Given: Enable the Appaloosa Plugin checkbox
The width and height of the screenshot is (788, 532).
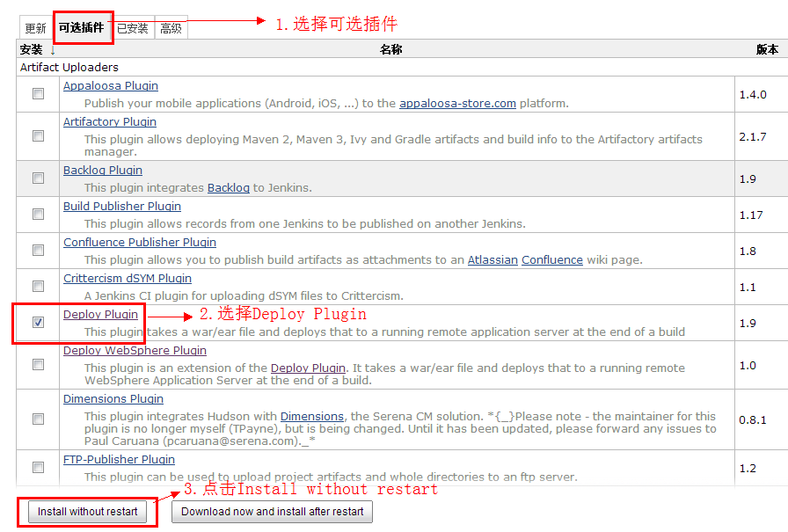Looking at the screenshot, I should pos(36,92).
